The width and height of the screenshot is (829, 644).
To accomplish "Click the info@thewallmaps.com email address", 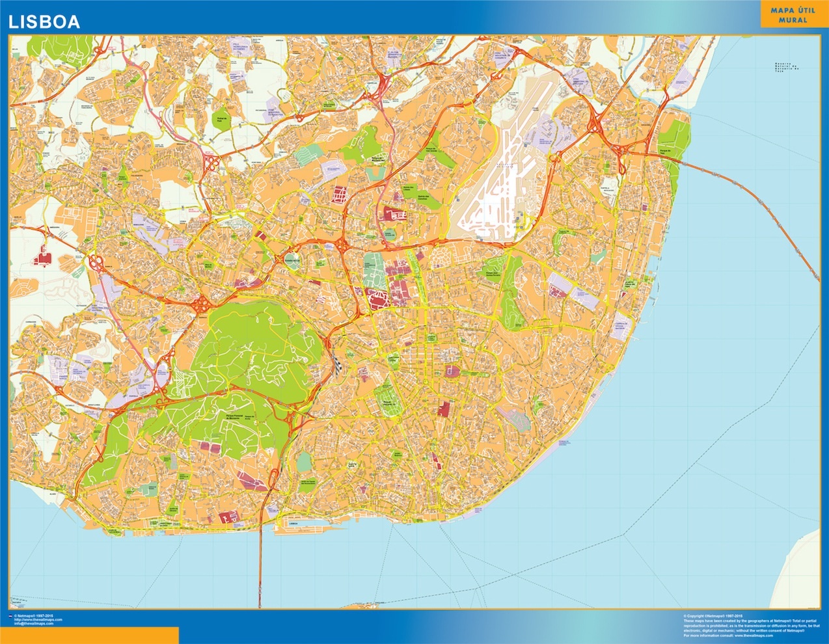I will click(x=34, y=623).
